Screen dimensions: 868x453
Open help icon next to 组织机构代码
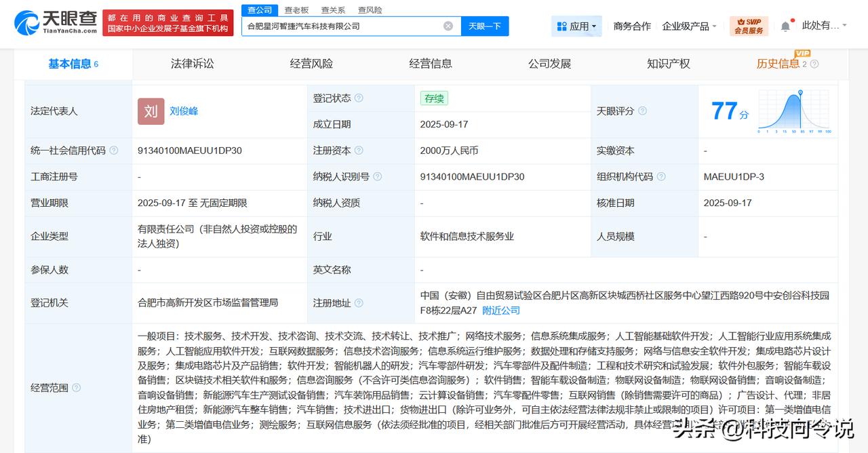(x=661, y=176)
